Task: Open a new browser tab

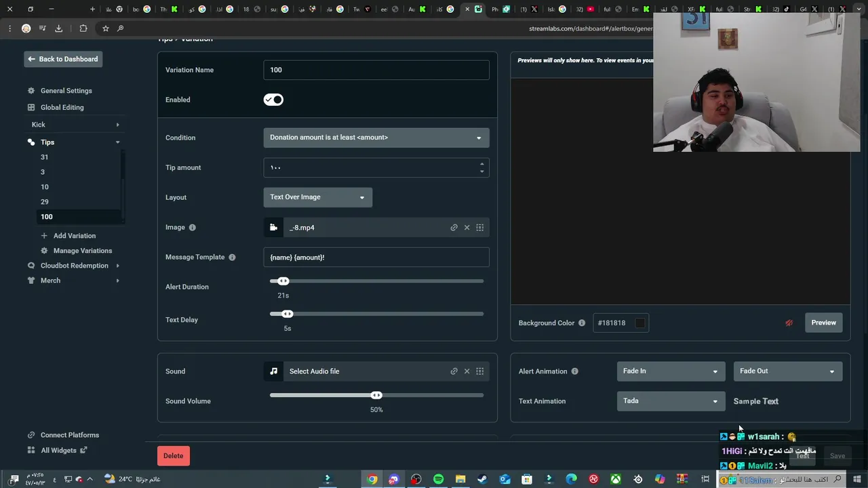Action: pos(92,9)
